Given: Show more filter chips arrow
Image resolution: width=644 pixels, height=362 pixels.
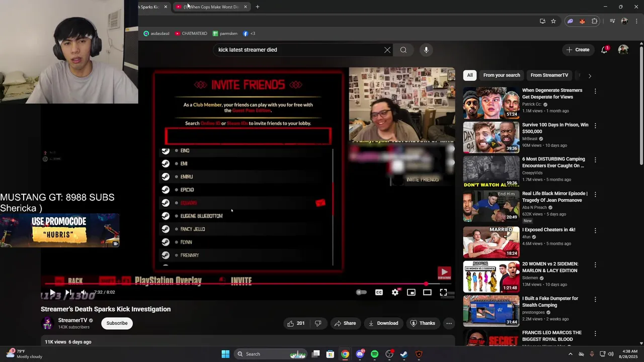Looking at the screenshot, I should click(x=590, y=76).
